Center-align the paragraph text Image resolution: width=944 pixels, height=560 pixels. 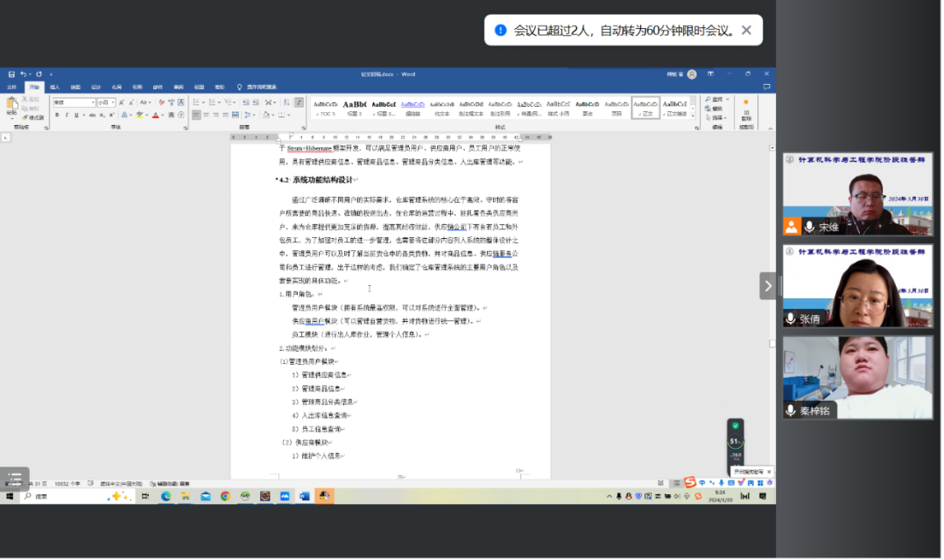tap(208, 115)
